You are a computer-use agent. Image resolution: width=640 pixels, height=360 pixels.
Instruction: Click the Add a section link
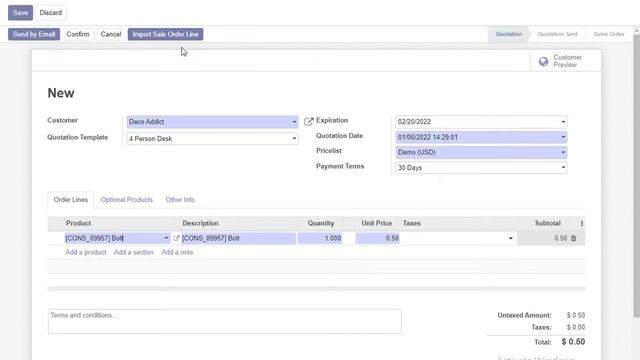pos(134,252)
